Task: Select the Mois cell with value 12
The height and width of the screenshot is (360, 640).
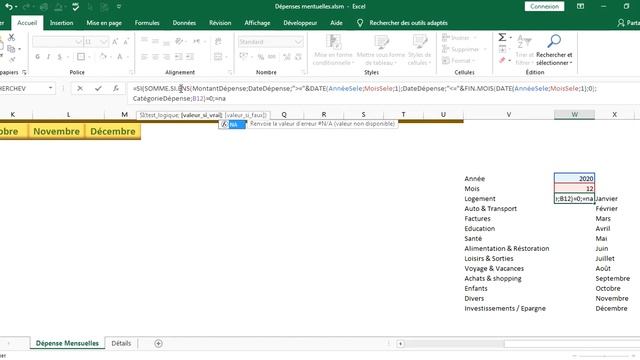Action: pyautogui.click(x=574, y=189)
